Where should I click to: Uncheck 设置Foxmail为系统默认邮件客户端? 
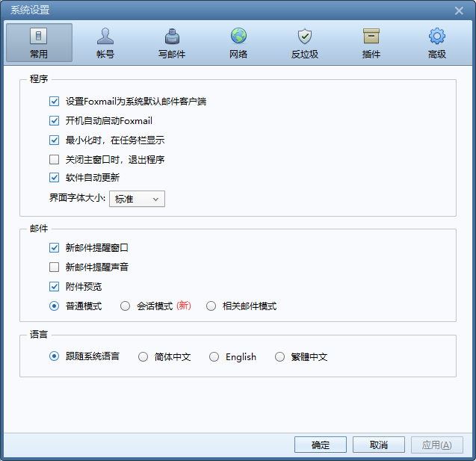(x=54, y=102)
